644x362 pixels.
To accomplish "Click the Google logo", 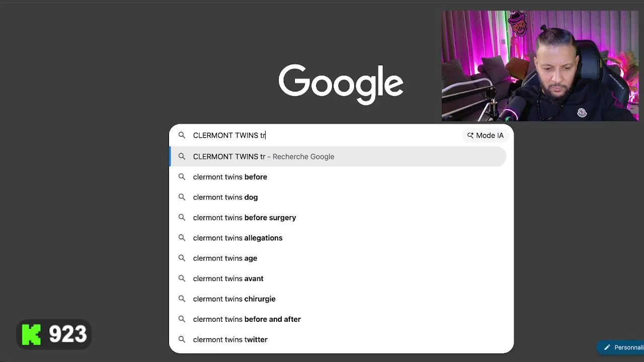I will (x=341, y=84).
